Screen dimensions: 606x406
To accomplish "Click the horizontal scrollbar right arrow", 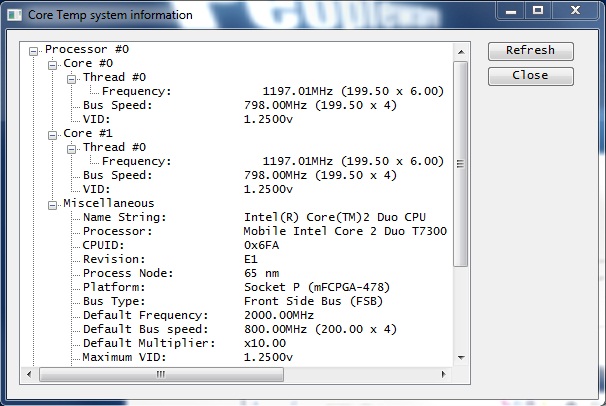I will (446, 374).
